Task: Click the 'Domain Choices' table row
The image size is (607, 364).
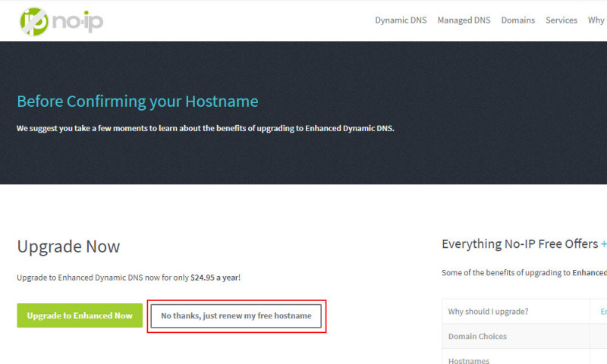Action: 524,336
